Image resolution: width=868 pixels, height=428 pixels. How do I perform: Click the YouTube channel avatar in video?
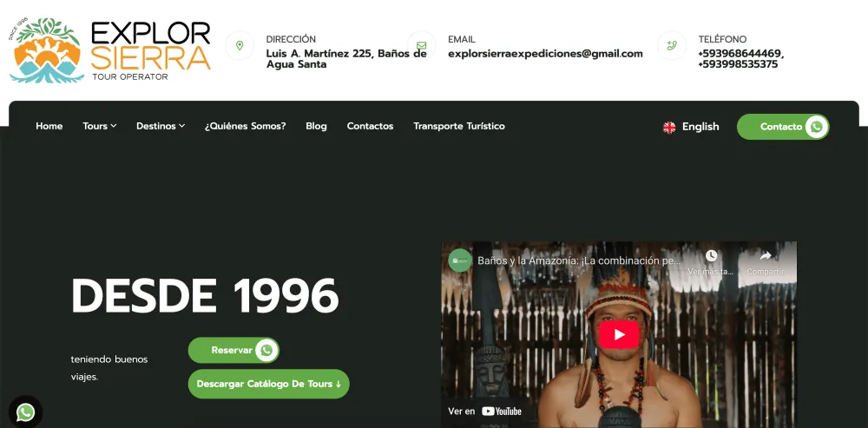click(460, 260)
